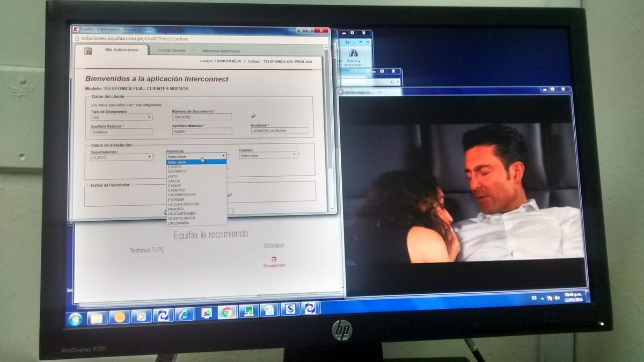The width and height of the screenshot is (644, 362).
Task: Select CALCA in the Provincia list
Action: click(x=196, y=181)
